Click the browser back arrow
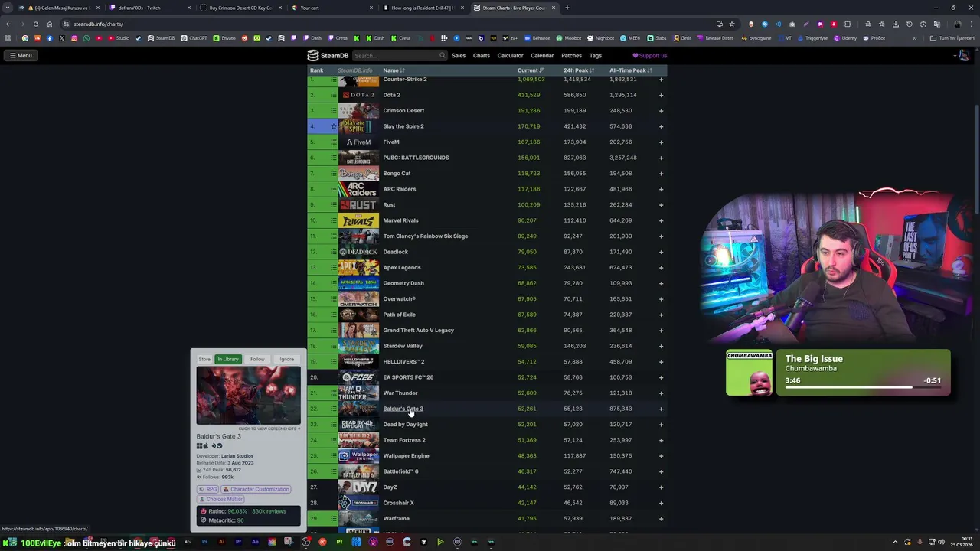Viewport: 980px width, 551px height. tap(8, 24)
